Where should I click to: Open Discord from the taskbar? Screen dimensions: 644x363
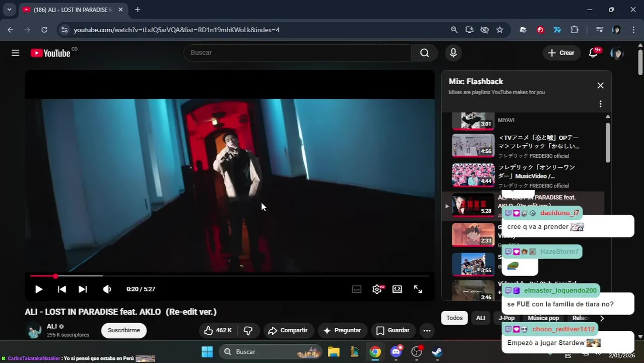click(x=397, y=352)
